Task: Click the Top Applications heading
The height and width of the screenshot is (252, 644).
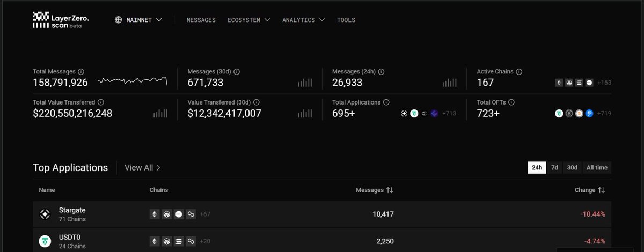Action: (70, 167)
